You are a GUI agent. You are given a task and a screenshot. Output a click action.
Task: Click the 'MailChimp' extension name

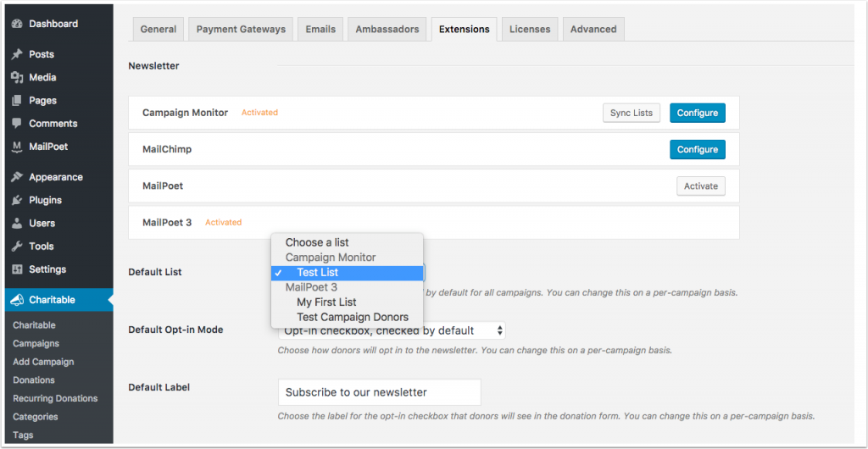pos(167,149)
